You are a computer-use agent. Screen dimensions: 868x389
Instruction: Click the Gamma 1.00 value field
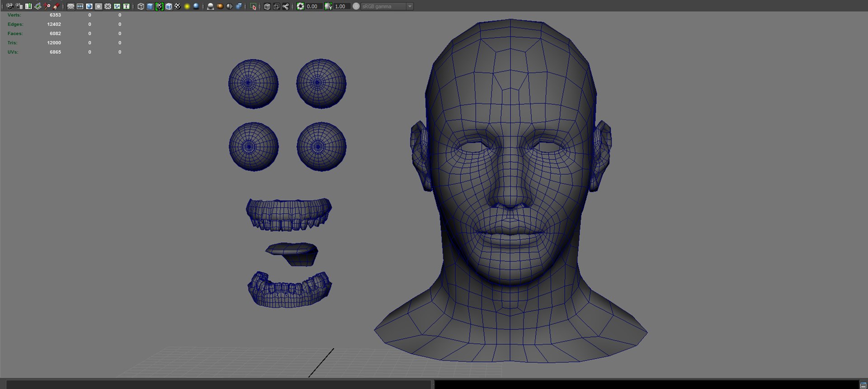[342, 6]
